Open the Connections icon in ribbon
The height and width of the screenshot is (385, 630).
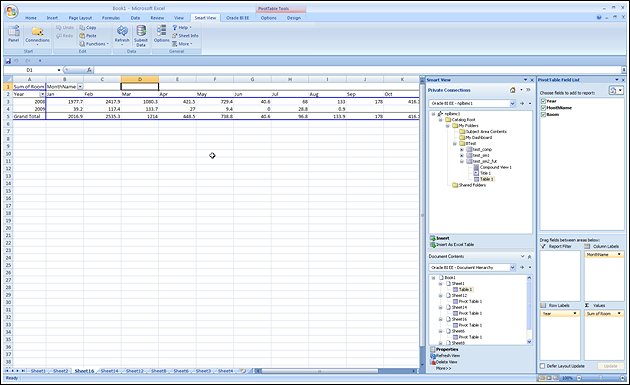point(37,32)
